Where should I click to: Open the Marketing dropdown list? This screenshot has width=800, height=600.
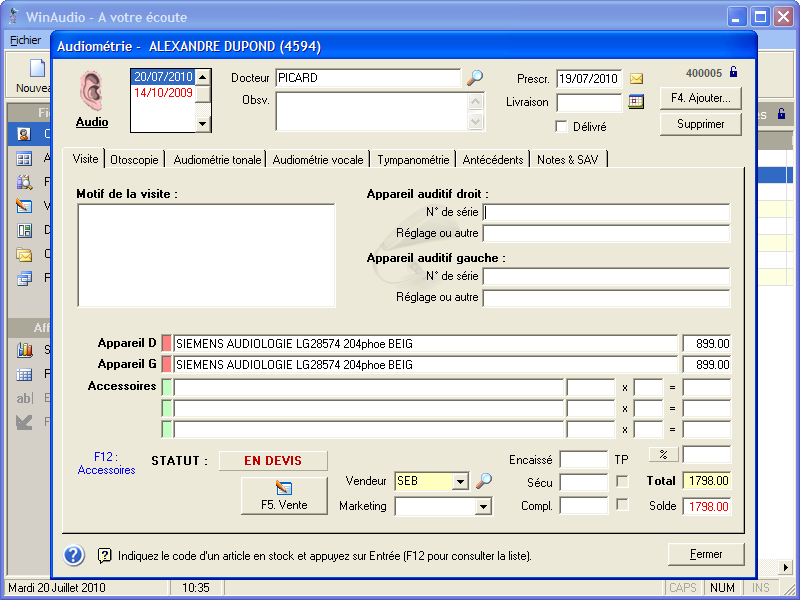click(x=484, y=507)
